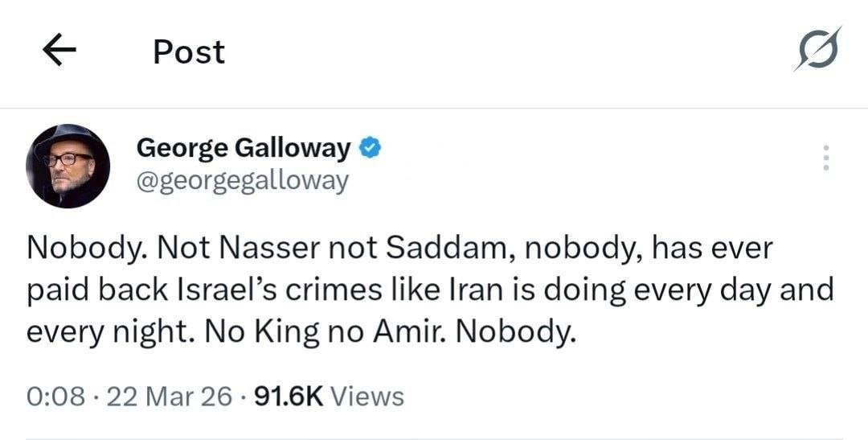
Task: Click the blue verified badge
Action: (369, 148)
